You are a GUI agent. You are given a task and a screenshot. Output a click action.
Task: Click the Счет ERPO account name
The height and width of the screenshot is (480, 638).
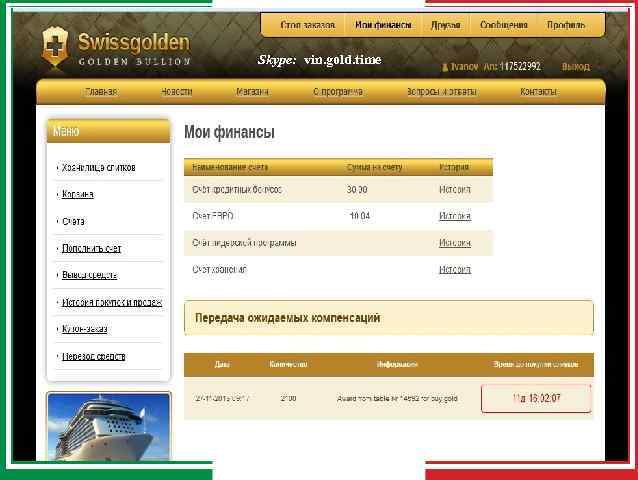213,216
